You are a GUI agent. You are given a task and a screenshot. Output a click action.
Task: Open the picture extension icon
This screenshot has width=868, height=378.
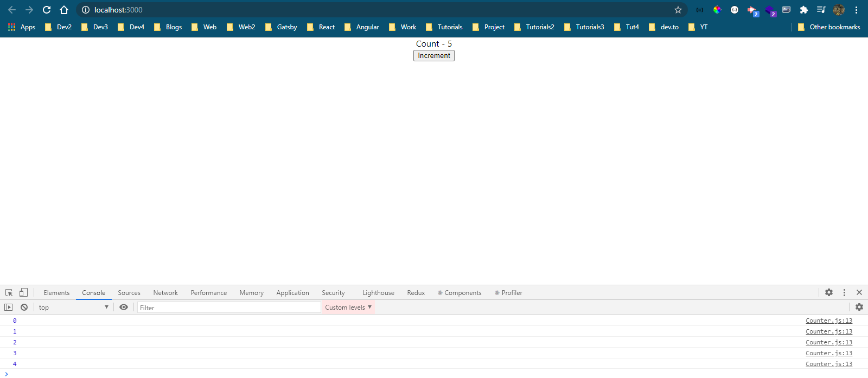[787, 10]
